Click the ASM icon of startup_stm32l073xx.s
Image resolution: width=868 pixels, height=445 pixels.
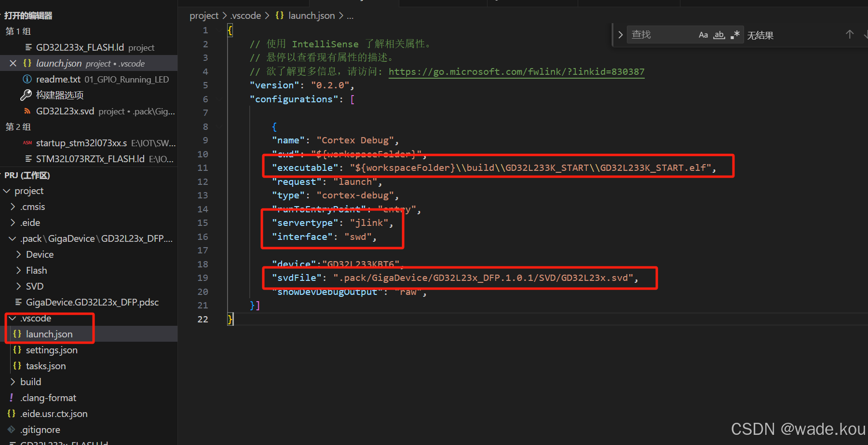[x=27, y=143]
